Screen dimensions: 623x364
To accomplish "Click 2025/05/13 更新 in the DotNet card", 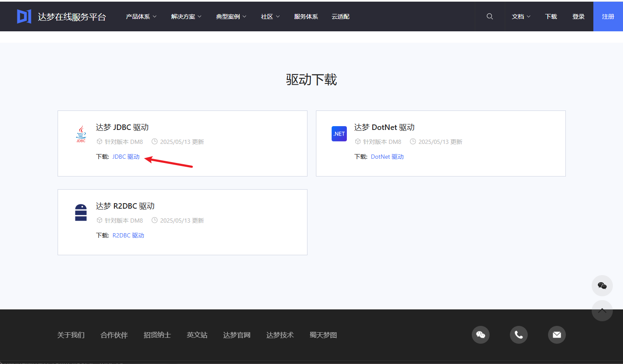I will pyautogui.click(x=440, y=142).
